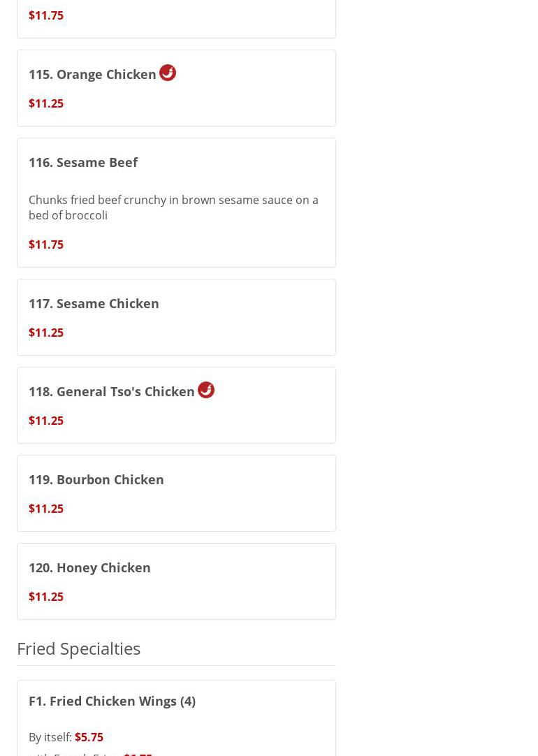Click the $11.75 price above Orange Chicken

(46, 15)
